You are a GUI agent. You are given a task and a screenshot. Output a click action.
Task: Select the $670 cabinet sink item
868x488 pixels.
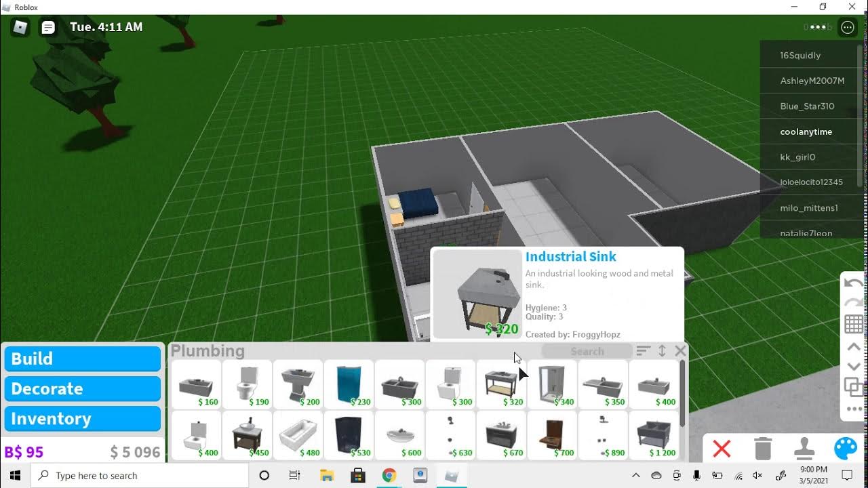(501, 435)
